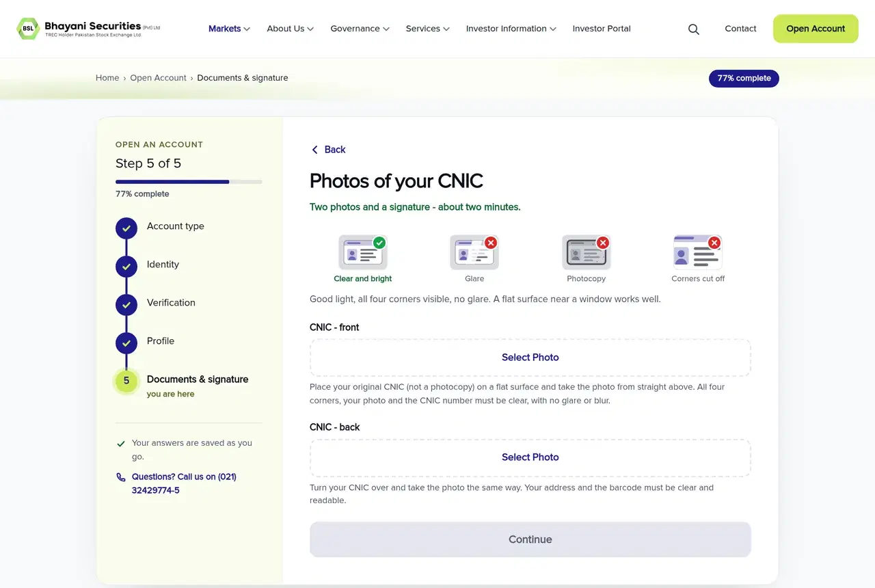The height and width of the screenshot is (588, 875).
Task: Select Photo for CNIC back
Action: tap(530, 457)
